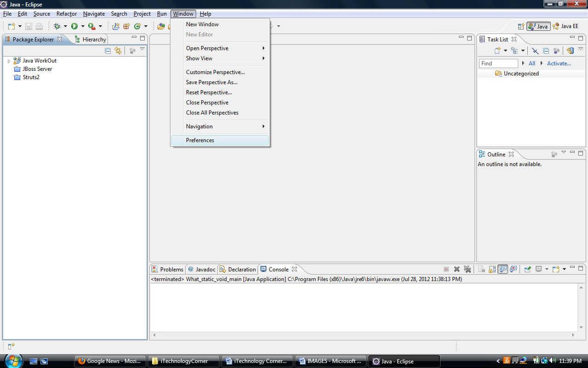Click the Activate link in Task List

559,63
